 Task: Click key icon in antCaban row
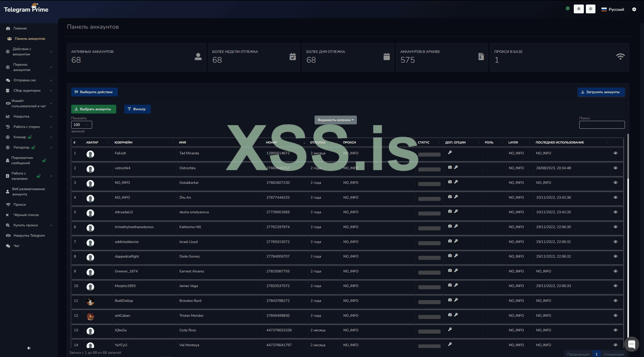456,315
